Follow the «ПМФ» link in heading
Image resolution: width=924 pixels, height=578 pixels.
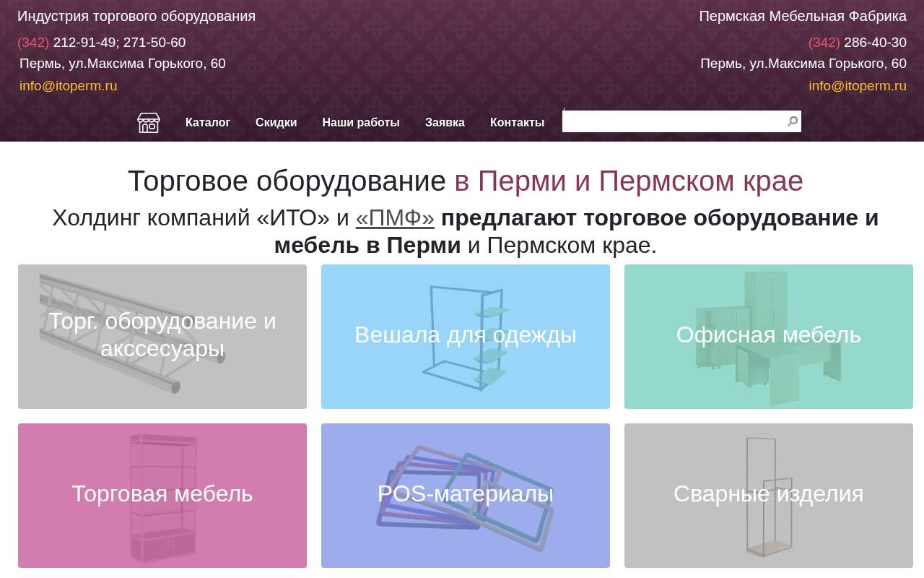(395, 217)
